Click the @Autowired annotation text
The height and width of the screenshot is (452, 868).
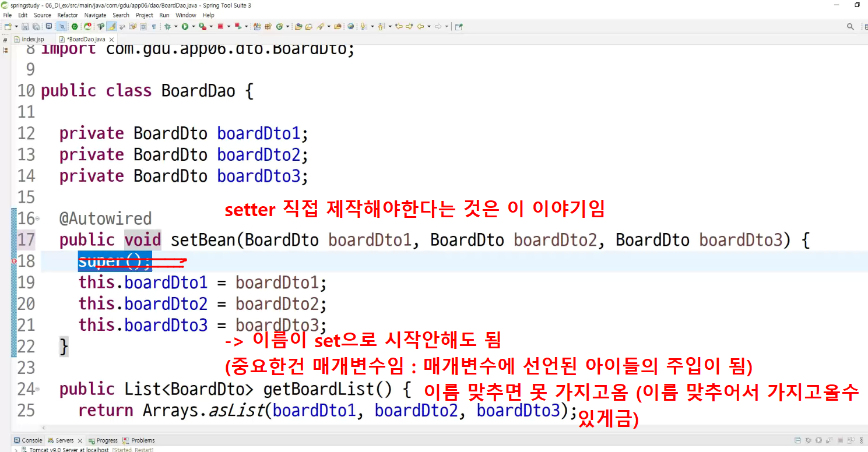click(106, 218)
